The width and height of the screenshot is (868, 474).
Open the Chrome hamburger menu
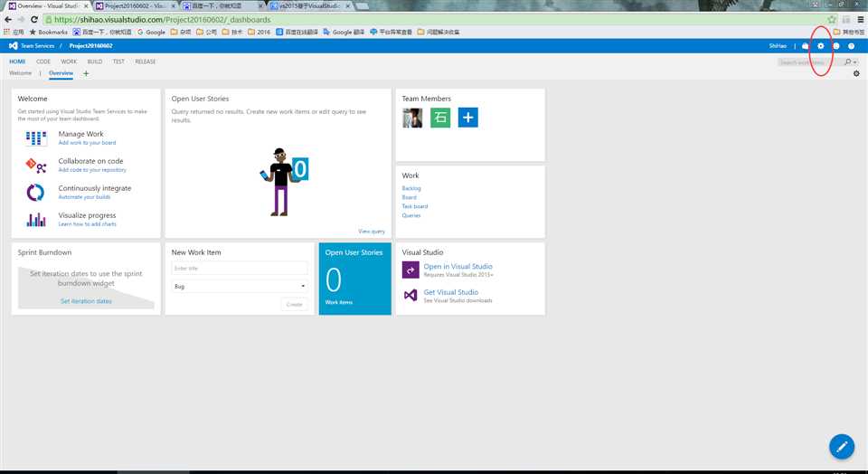click(860, 19)
